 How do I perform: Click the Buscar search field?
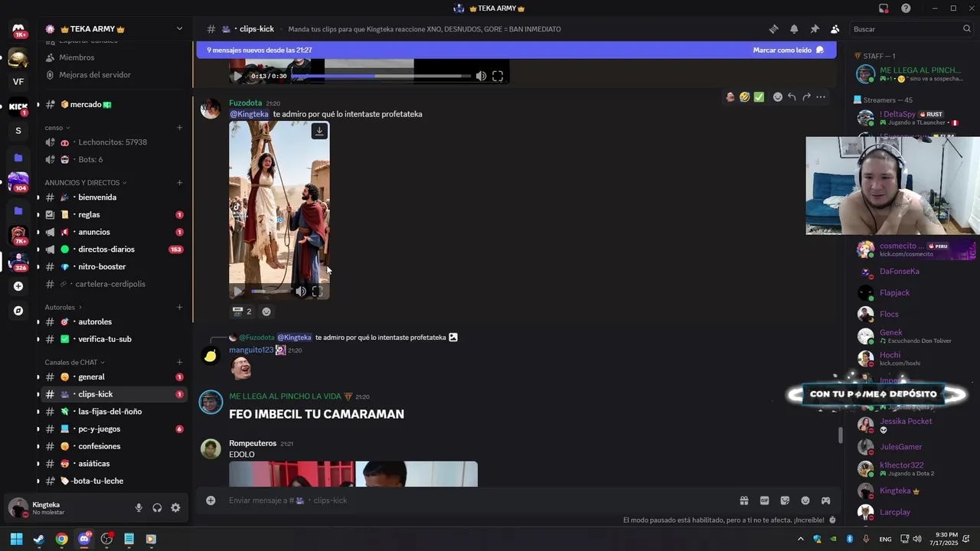pos(911,29)
